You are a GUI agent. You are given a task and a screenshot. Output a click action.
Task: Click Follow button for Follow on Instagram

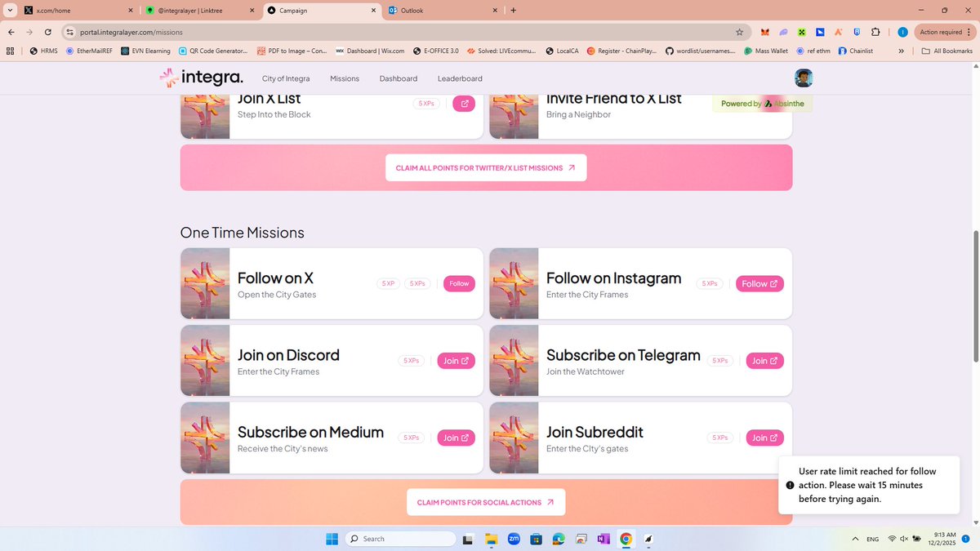tap(759, 283)
